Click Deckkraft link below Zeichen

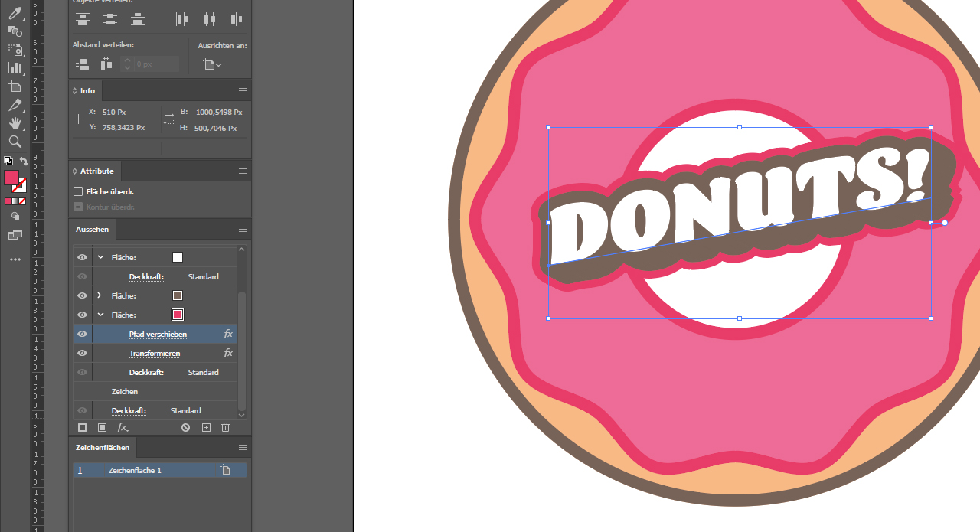tap(129, 410)
